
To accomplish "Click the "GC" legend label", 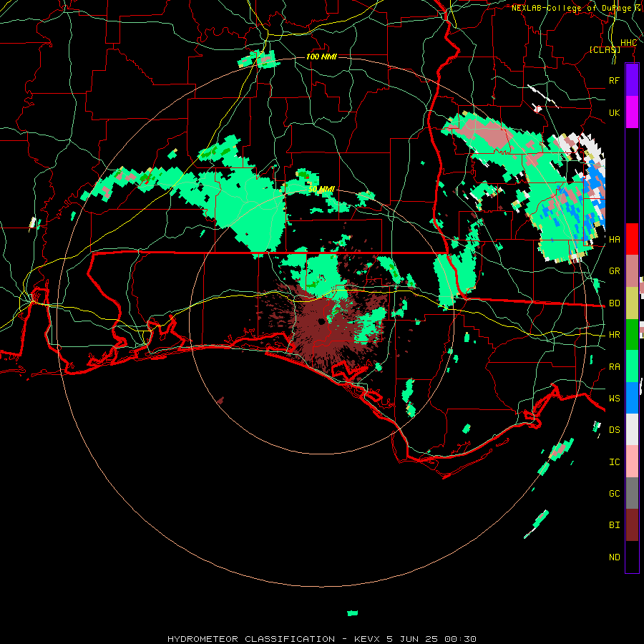I will pos(614,494).
